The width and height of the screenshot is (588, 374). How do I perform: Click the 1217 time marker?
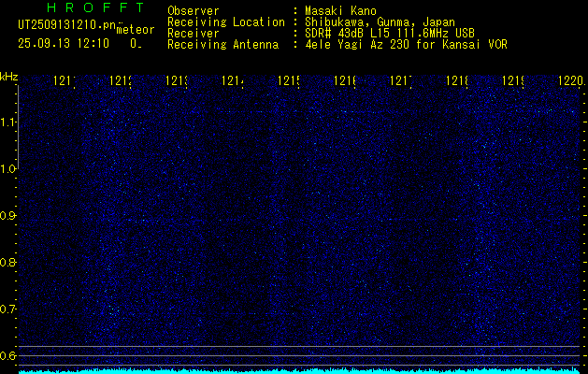click(x=401, y=80)
